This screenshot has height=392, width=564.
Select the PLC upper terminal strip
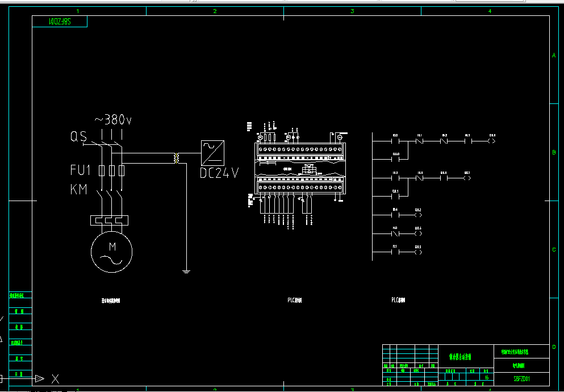coord(300,149)
